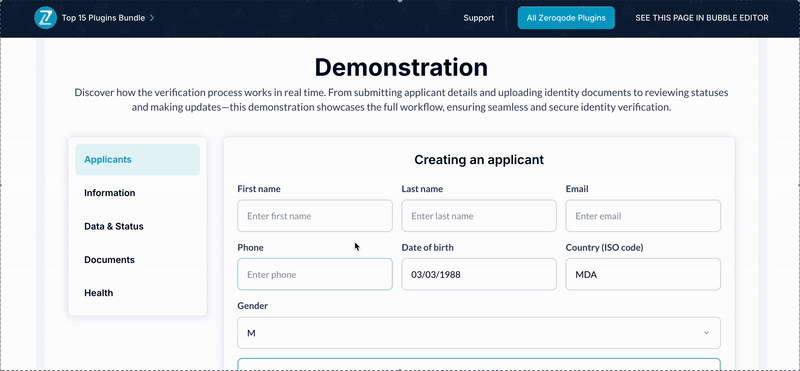
Task: Click the Gender dropdown chevron arrow
Action: click(707, 333)
